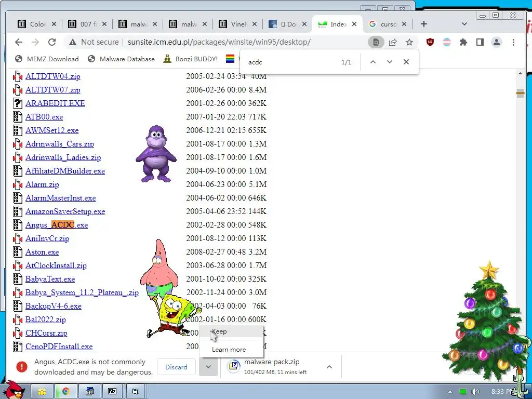The height and width of the screenshot is (399, 532).
Task: Expand malware pack.zip download options
Action: click(329, 367)
